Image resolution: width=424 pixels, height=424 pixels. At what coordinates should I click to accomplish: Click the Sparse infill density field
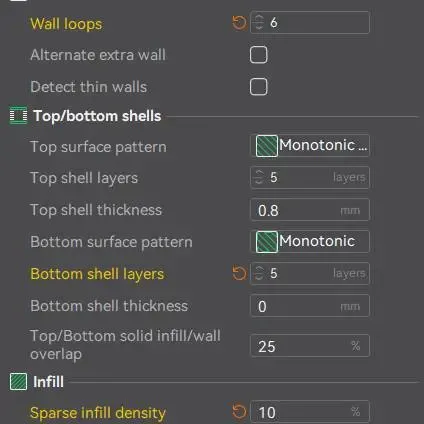[310, 412]
